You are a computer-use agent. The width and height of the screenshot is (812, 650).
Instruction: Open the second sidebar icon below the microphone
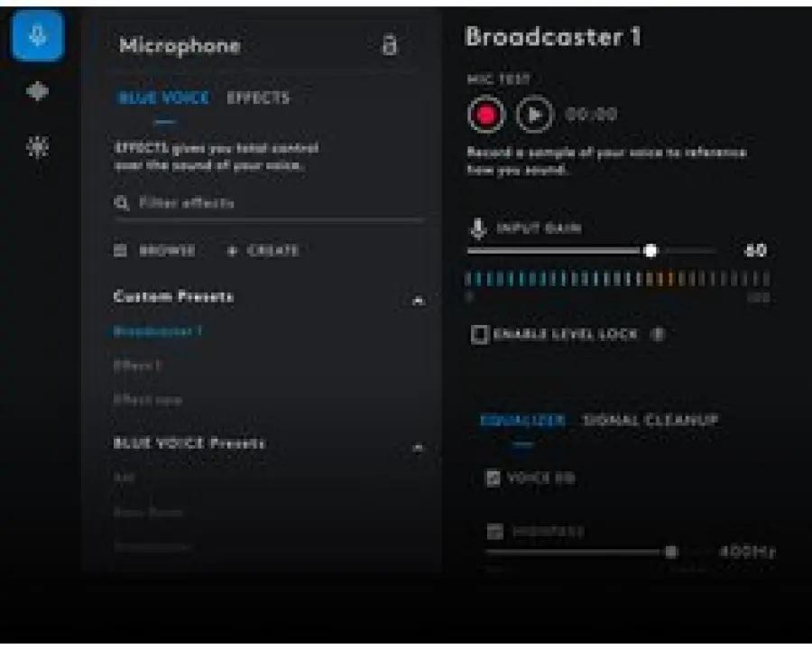click(x=37, y=92)
